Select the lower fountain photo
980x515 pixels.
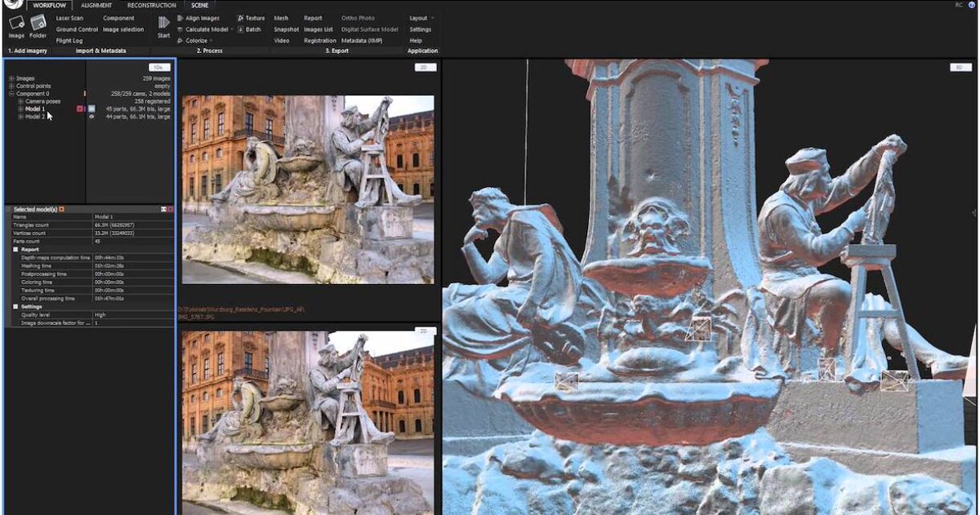(308, 423)
